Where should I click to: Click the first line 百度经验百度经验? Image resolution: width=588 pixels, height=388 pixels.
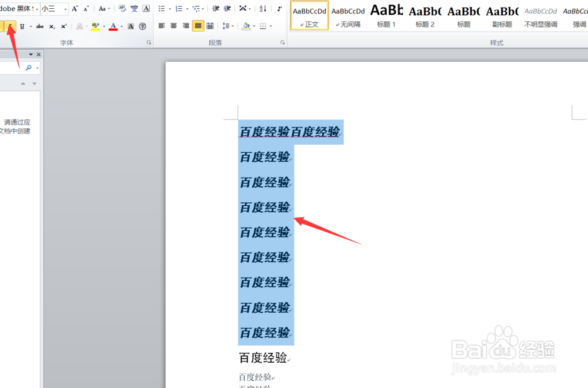tap(289, 132)
